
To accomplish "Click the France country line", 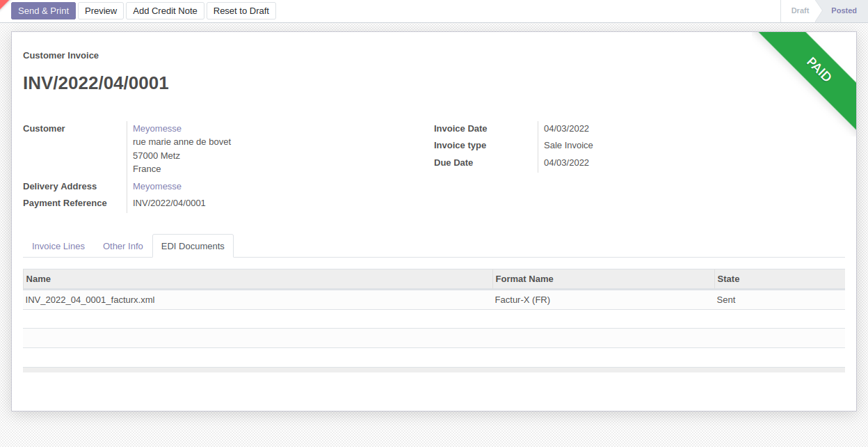I will (147, 169).
